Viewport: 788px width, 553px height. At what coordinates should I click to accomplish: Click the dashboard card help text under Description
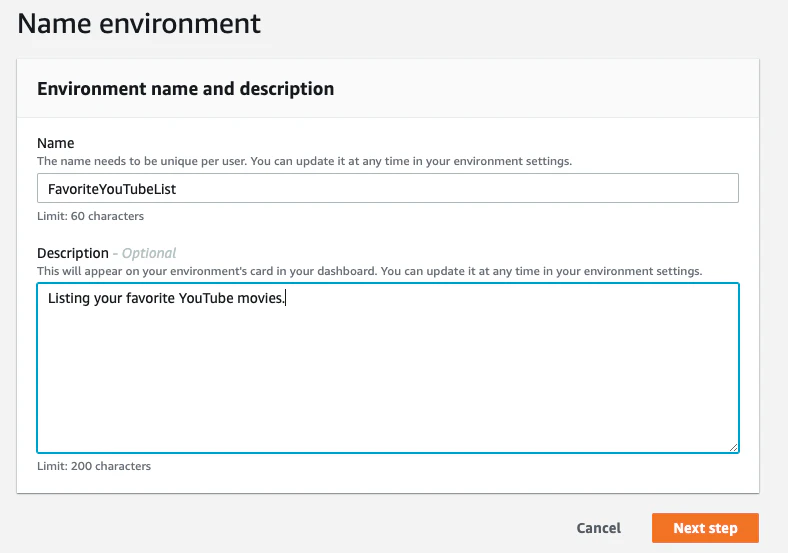[369, 271]
